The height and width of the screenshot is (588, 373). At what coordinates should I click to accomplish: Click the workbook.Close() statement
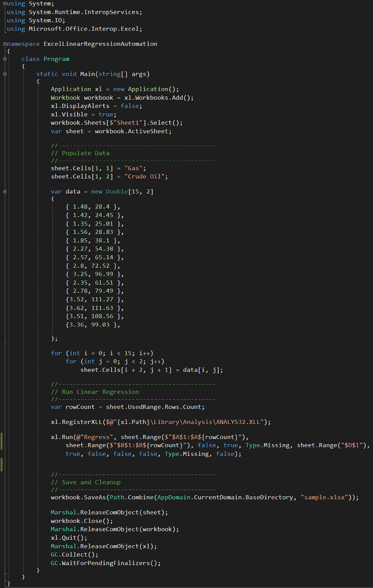82,521
